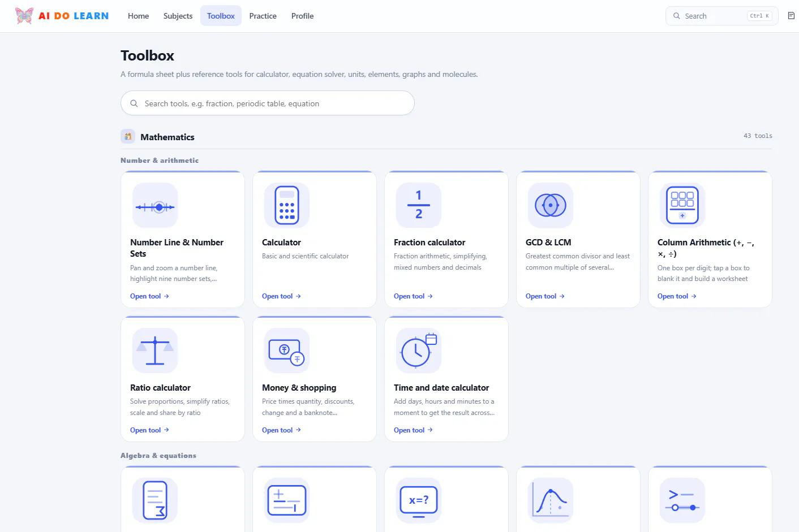Click the AI DO LEARN brand text
Viewport: 799px width, 532px height.
pos(74,16)
